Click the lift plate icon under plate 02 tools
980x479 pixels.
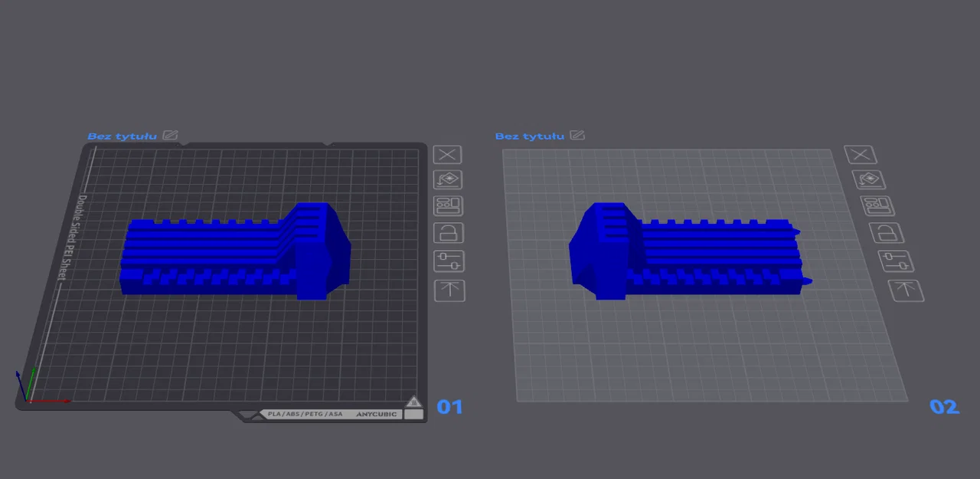[906, 290]
